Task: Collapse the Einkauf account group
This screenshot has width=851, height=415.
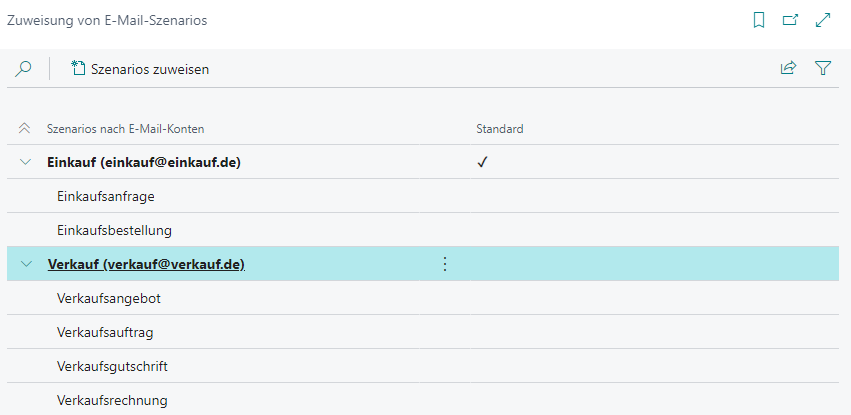Action: point(26,162)
